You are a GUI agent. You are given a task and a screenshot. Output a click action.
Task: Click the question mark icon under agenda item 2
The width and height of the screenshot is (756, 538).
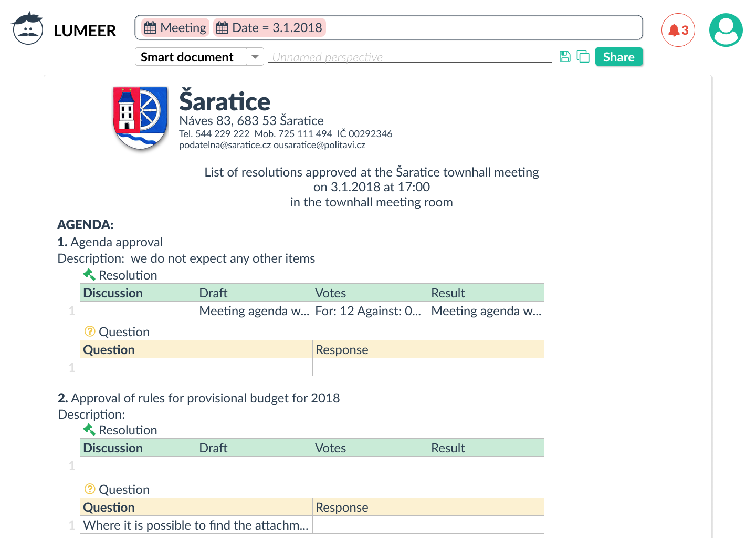tap(90, 489)
